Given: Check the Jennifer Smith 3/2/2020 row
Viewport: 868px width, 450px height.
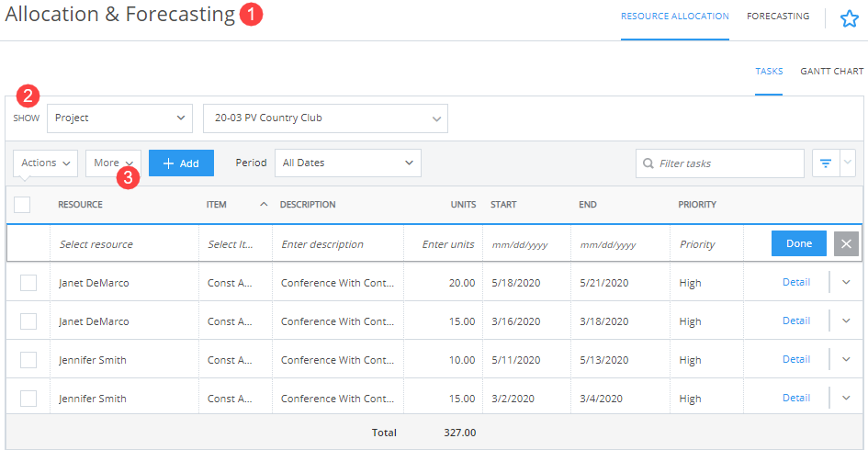Looking at the screenshot, I should [28, 399].
